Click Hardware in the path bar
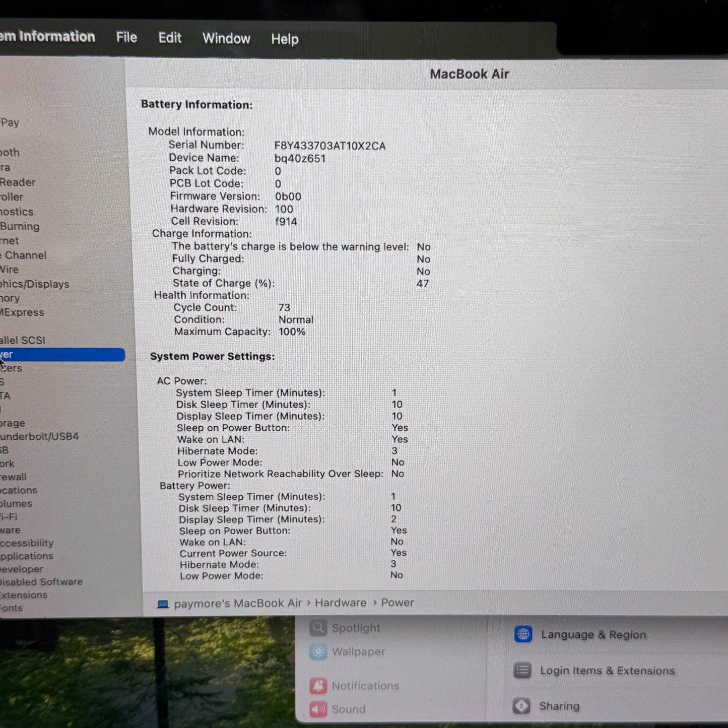 click(x=341, y=603)
